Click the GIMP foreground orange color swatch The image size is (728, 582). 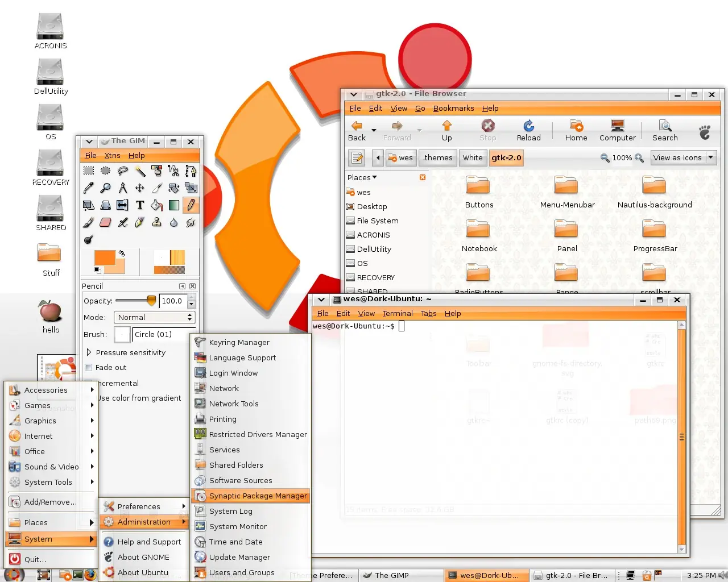click(105, 259)
